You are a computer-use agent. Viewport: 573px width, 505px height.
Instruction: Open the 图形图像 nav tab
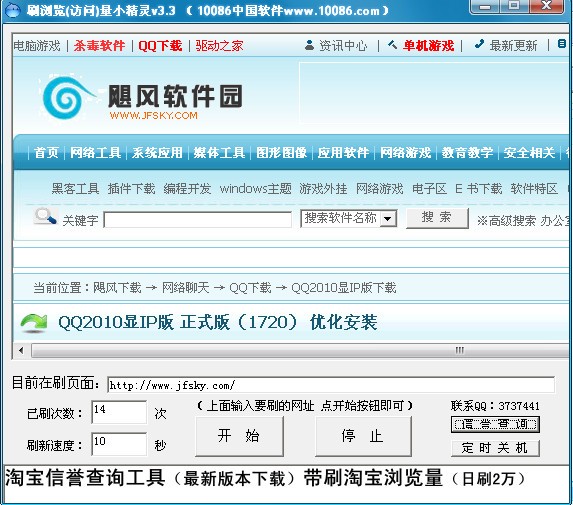coord(281,153)
